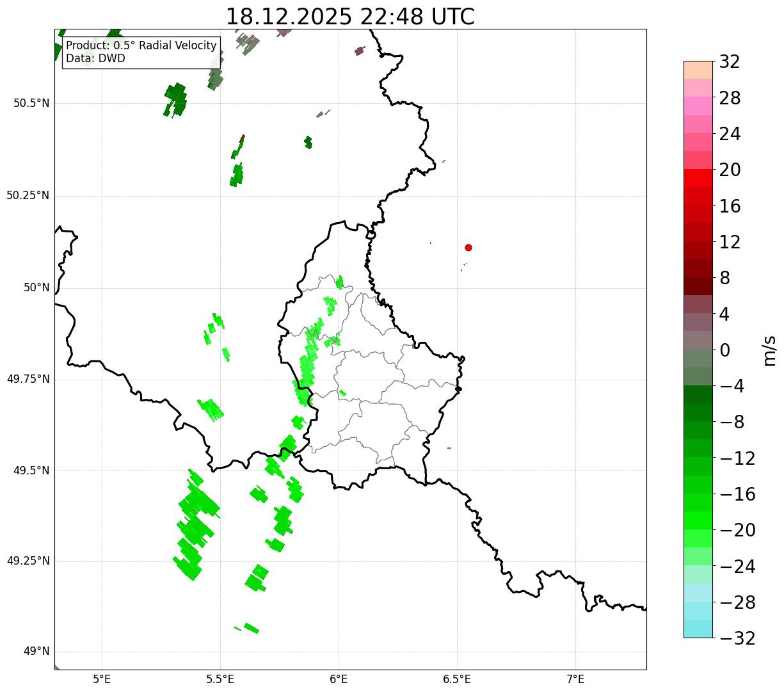Click the colorbar tick label 4
The width and height of the screenshot is (784, 692).
pyautogui.click(x=724, y=314)
